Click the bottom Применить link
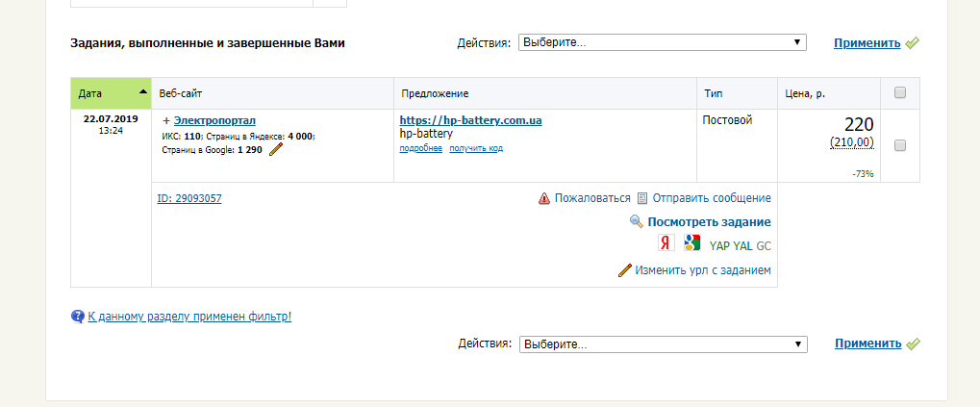 (867, 343)
